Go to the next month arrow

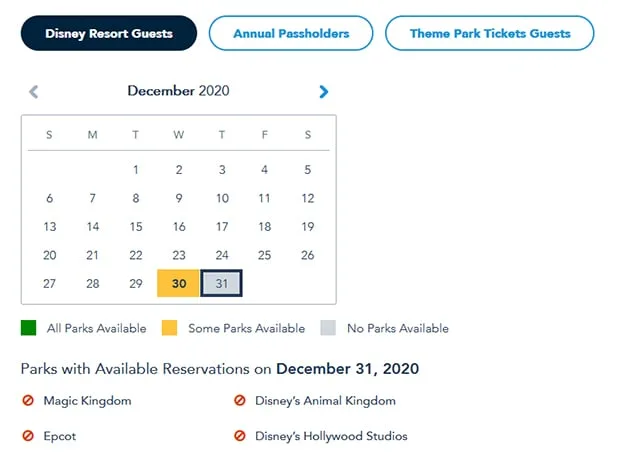[x=323, y=92]
